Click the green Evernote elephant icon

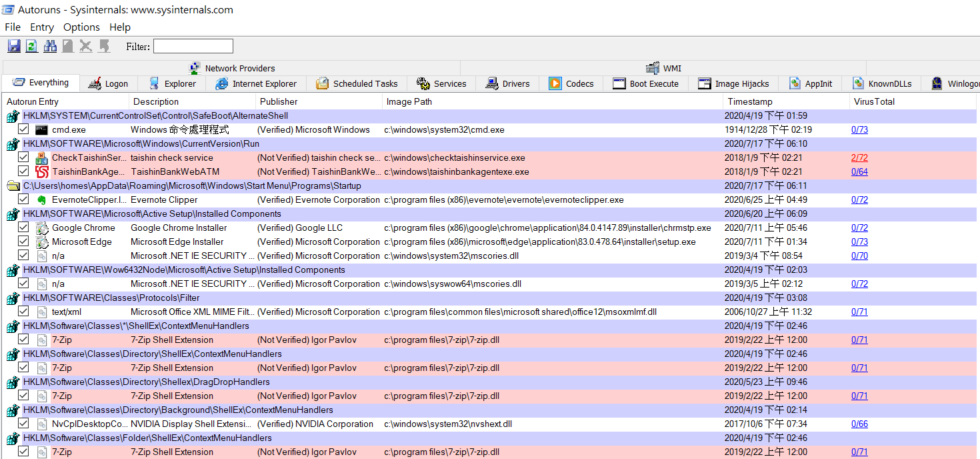42,200
